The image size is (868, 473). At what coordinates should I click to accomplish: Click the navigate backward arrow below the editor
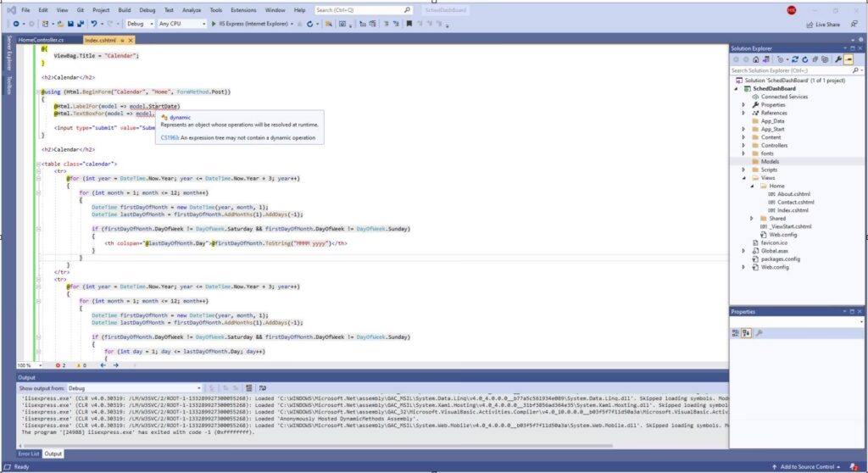pyautogui.click(x=103, y=365)
